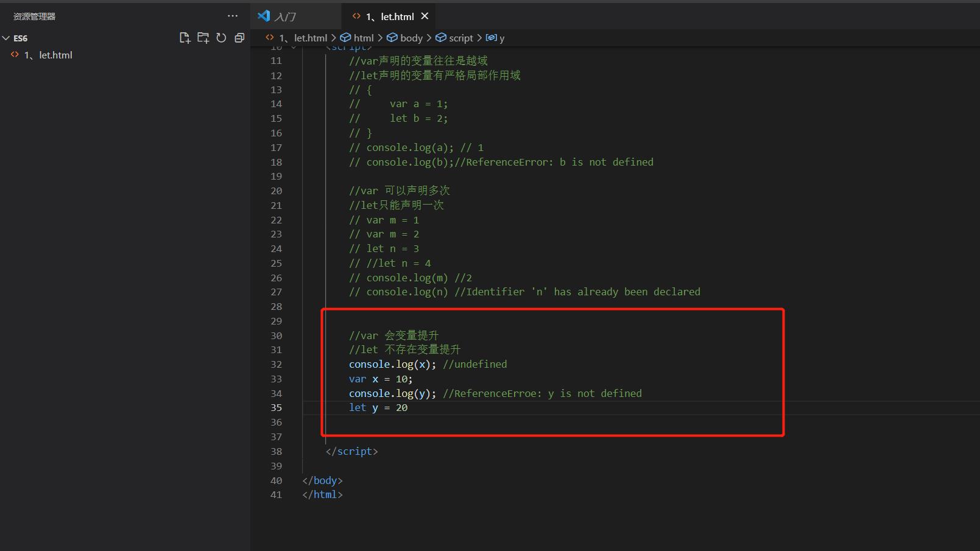Click comment '//let只能声明一次'
This screenshot has height=551, width=980.
[x=396, y=205]
